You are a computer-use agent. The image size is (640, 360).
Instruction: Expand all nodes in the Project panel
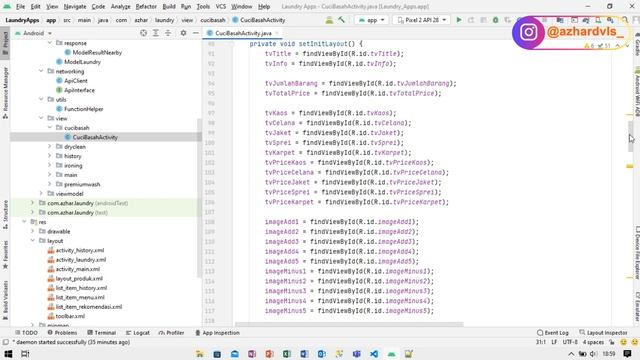tap(156, 33)
